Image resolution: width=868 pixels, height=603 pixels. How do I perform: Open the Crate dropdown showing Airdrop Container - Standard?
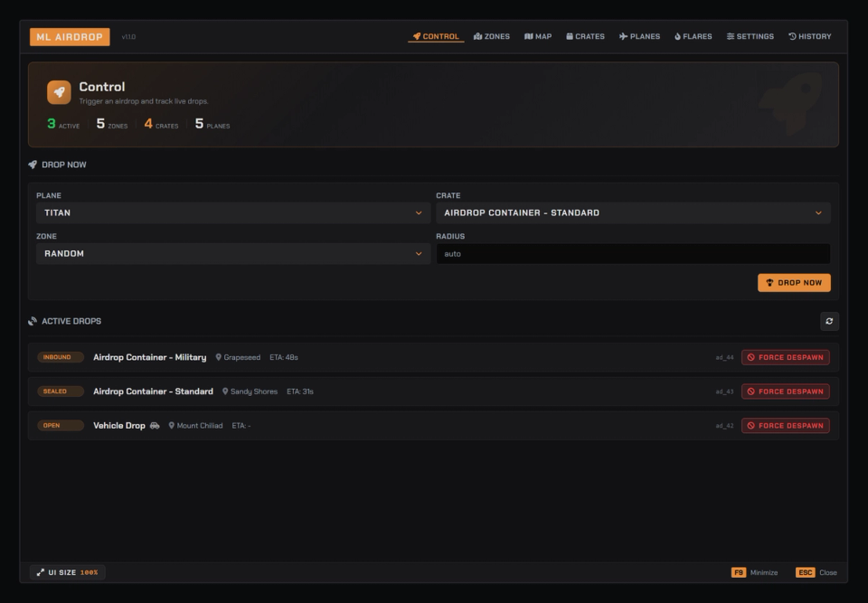(633, 213)
